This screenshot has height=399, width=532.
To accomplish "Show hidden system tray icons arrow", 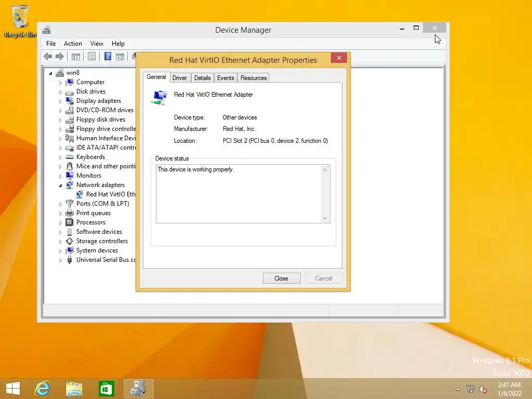I will click(458, 389).
